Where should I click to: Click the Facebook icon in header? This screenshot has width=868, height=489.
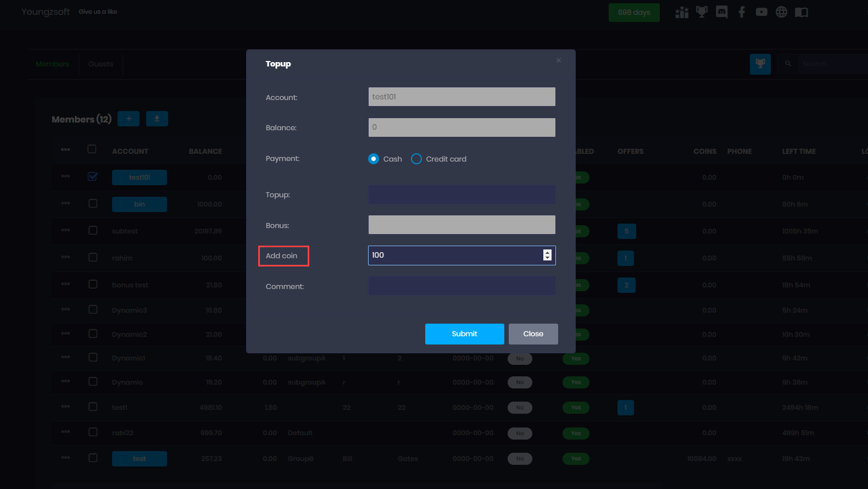[x=742, y=12]
